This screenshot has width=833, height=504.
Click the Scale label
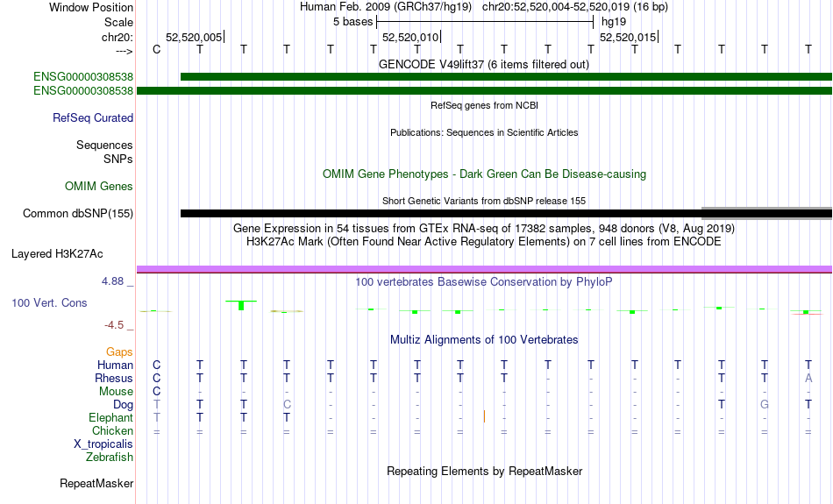(119, 22)
